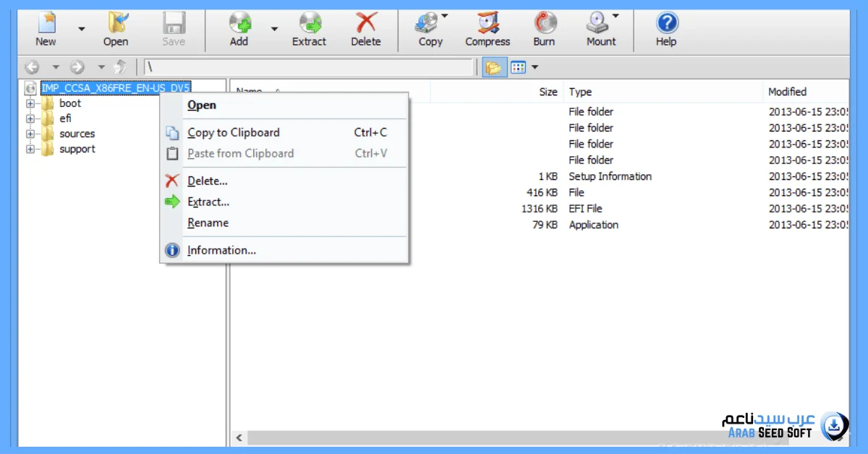Click the Open folder toolbar icon
This screenshot has width=868, height=454.
(x=116, y=24)
